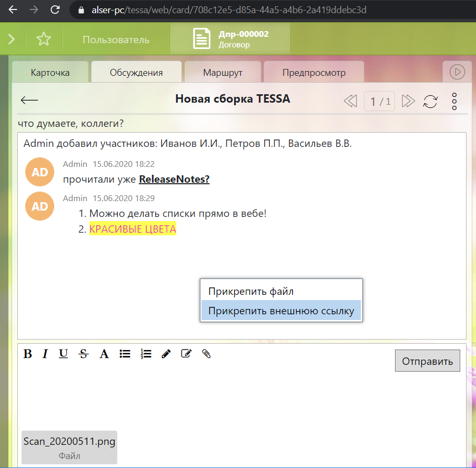Open favorites star icon
This screenshot has width=476, height=468.
click(x=44, y=39)
